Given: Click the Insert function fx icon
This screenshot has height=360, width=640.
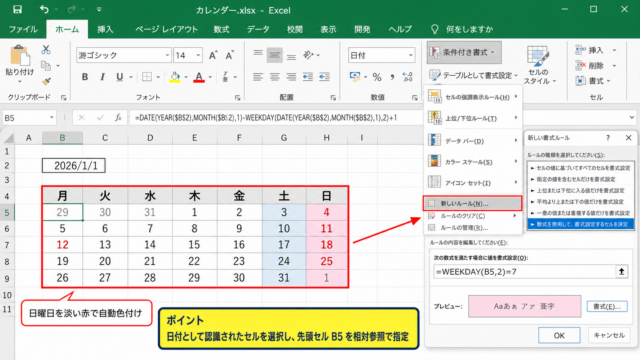Looking at the screenshot, I should (x=118, y=118).
